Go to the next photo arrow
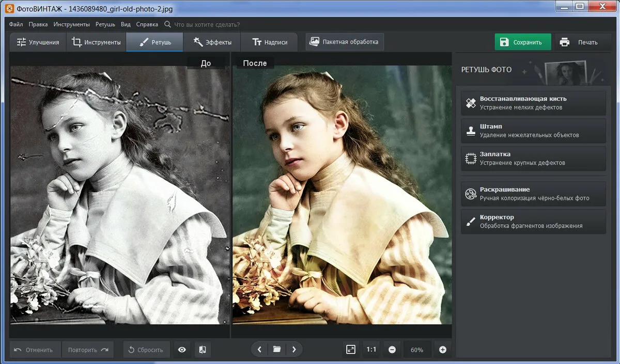Viewport: 620px width, 364px height. point(294,350)
